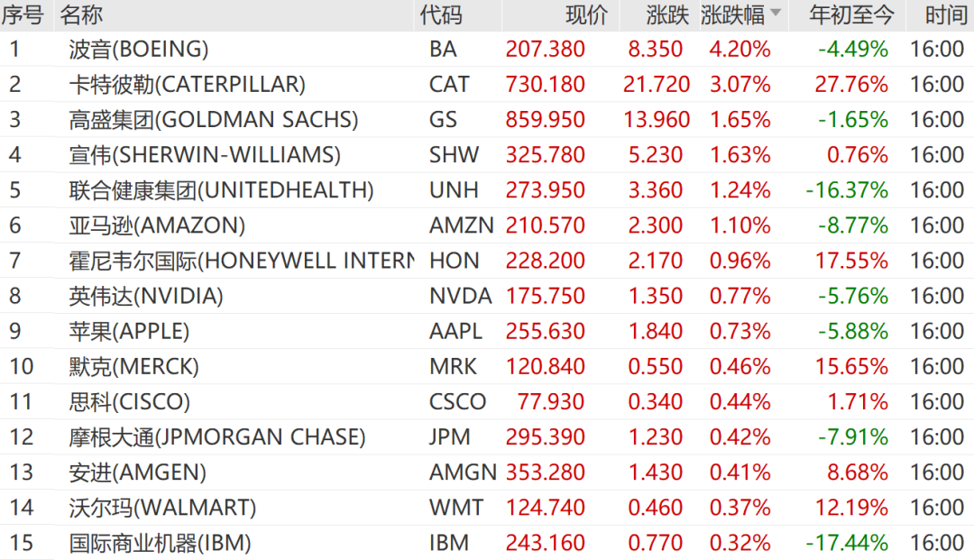Click the 名称 column header
The image size is (974, 560).
pos(81,14)
